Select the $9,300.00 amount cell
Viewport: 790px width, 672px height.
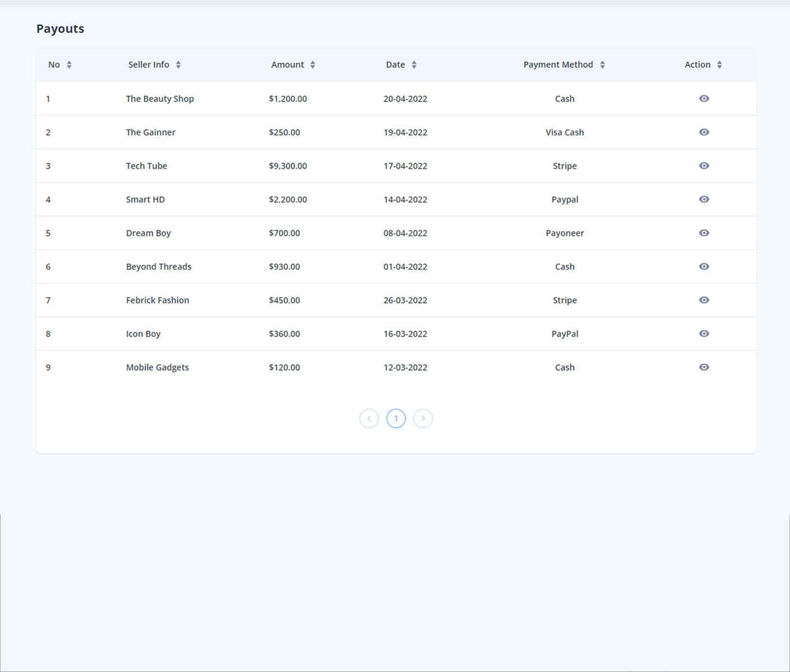288,166
